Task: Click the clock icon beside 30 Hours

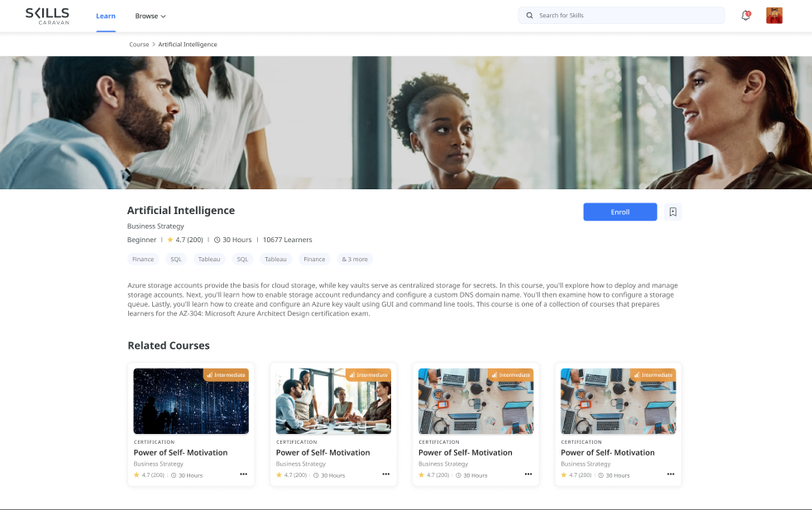Action: tap(217, 239)
